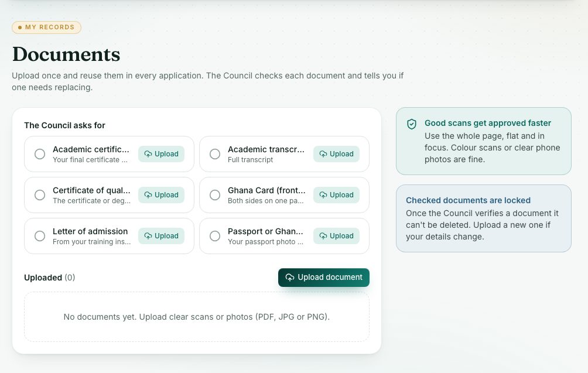Viewport: 588px width, 373px height.
Task: Click 'Use the whole page, flat' tip text
Action: click(492, 148)
